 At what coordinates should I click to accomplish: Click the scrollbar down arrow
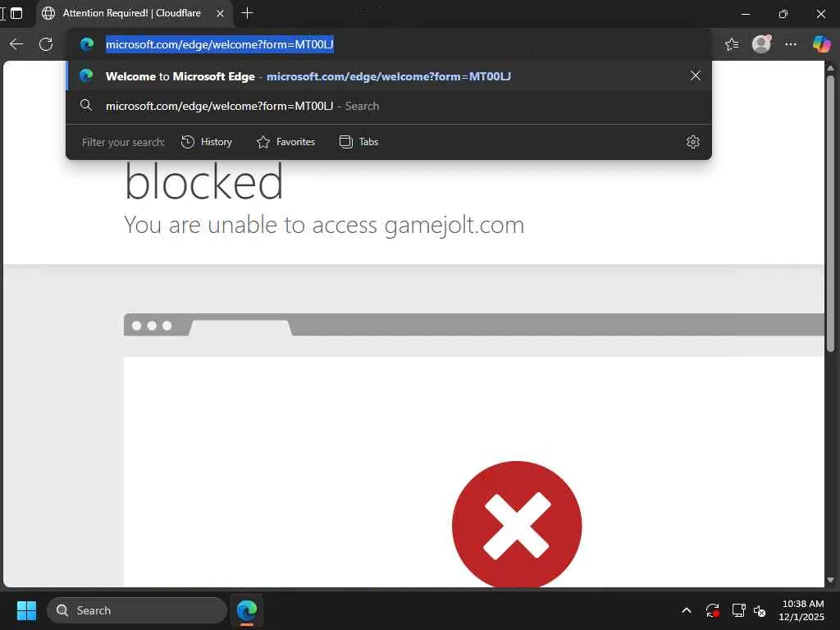pyautogui.click(x=830, y=580)
